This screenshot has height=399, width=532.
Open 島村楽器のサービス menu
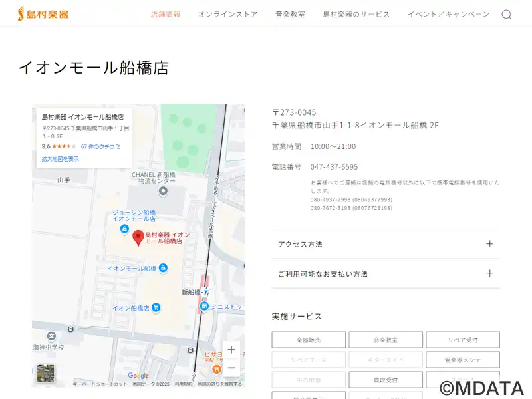click(356, 14)
